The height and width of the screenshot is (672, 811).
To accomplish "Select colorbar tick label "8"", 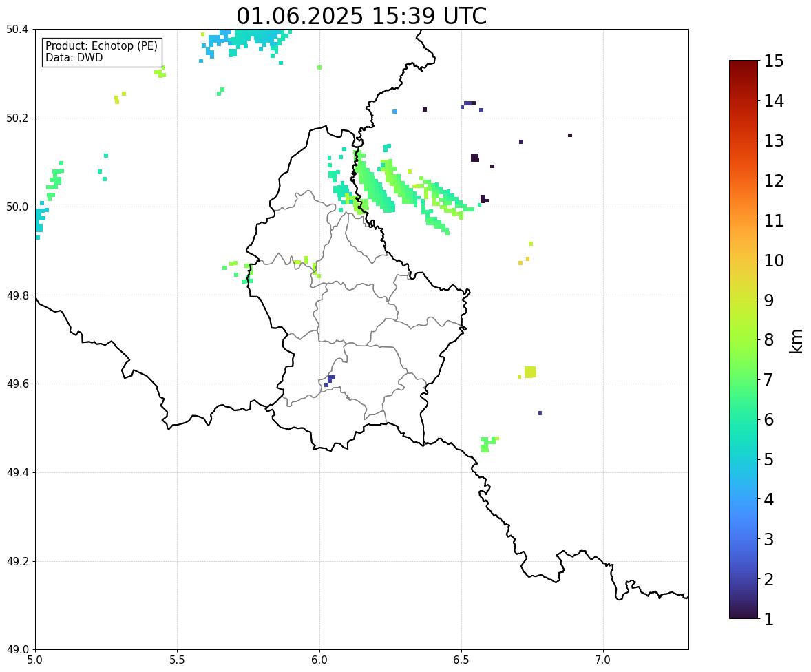I will pyautogui.click(x=768, y=340).
